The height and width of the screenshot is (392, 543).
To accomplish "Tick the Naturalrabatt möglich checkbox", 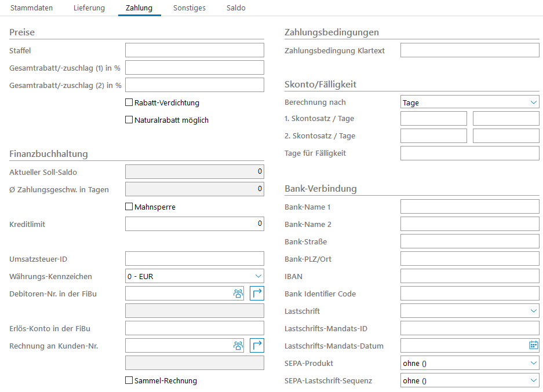I will point(129,120).
